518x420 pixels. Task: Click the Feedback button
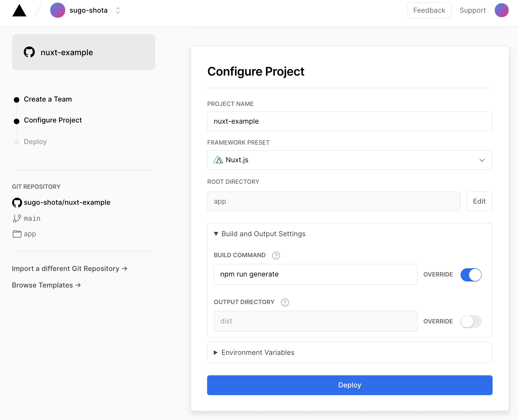(x=429, y=10)
